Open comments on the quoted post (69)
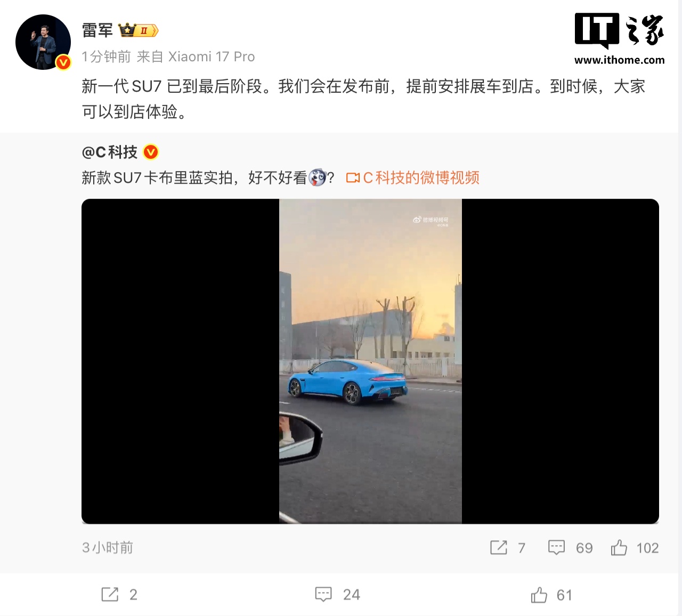This screenshot has height=616, width=682. pos(571,548)
